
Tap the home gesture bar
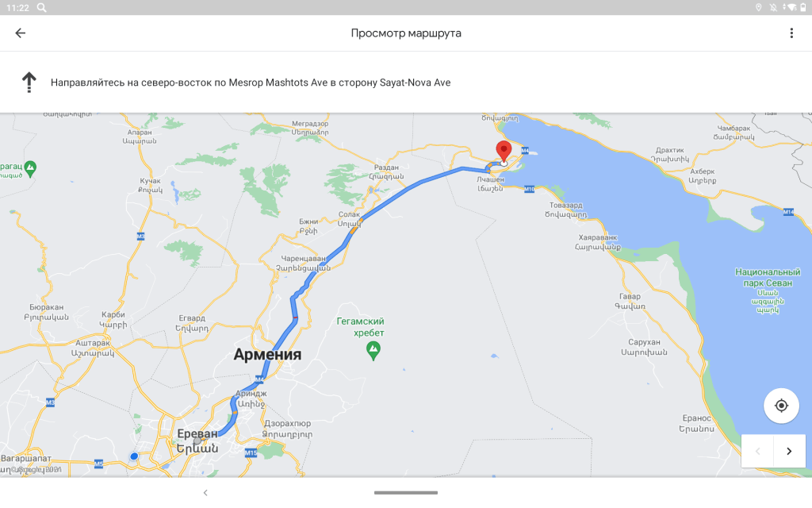pos(405,493)
